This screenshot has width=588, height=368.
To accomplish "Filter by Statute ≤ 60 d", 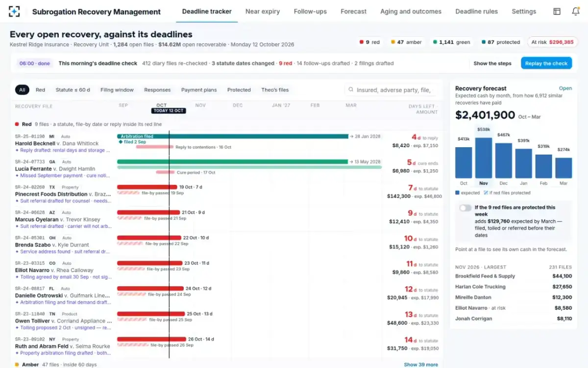I will click(x=73, y=90).
